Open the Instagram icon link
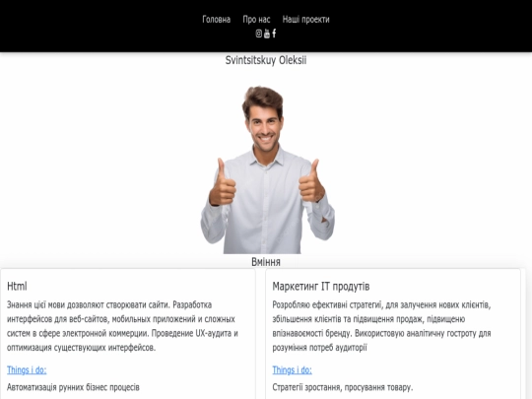This screenshot has height=399, width=532. coord(258,33)
